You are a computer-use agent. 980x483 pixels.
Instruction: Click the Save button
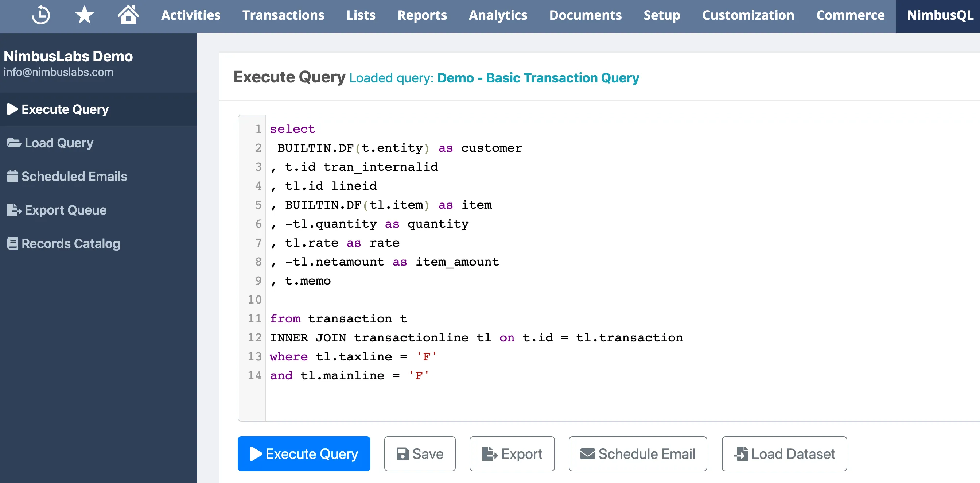420,454
